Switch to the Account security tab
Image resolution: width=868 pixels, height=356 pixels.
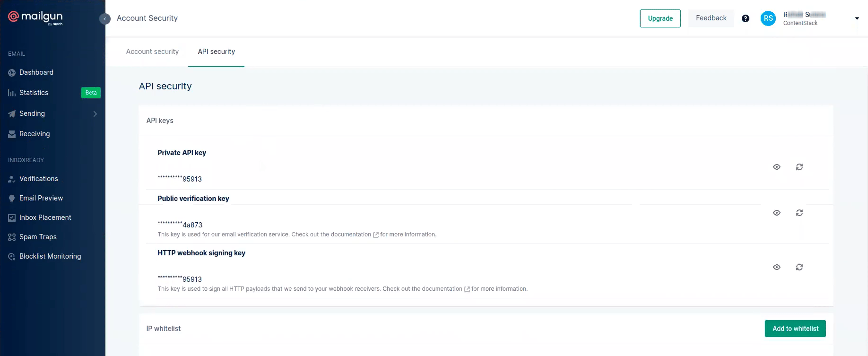click(152, 52)
